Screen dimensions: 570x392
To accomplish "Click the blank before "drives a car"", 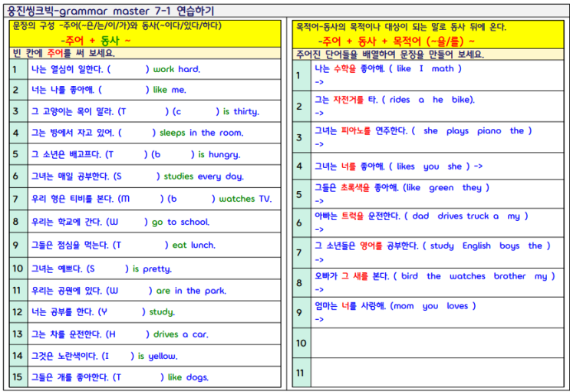I will coord(130,334).
